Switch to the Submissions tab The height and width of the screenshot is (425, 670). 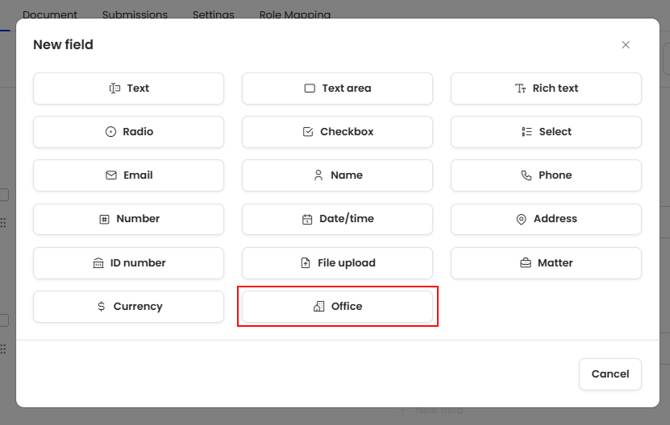point(135,15)
